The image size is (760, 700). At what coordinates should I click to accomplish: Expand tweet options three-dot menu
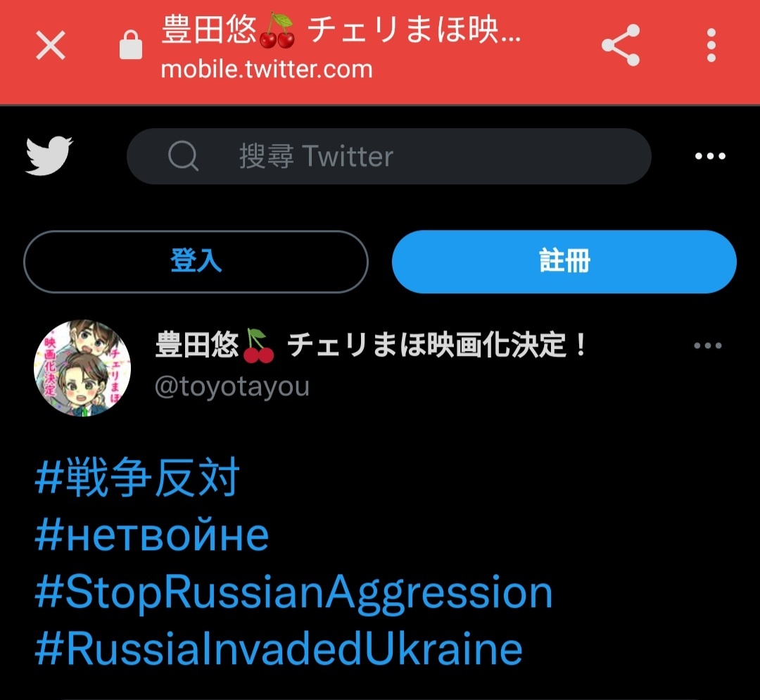[708, 345]
